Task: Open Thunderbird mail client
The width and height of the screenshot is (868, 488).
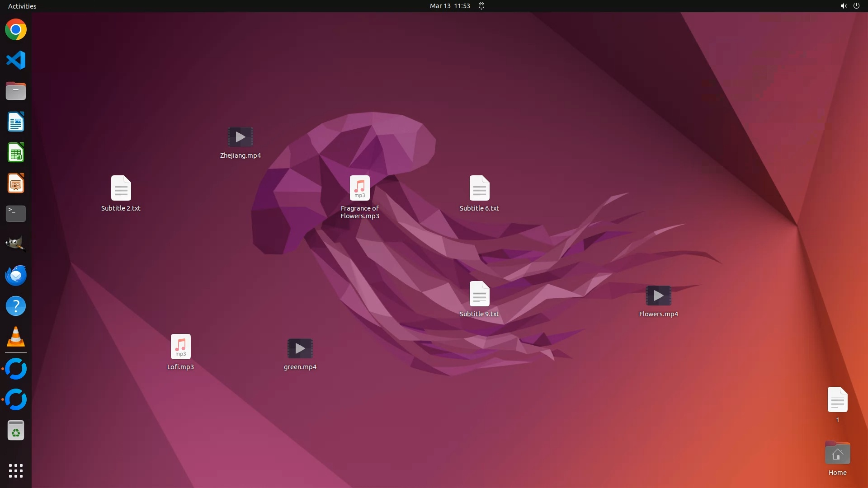Action: [16, 275]
